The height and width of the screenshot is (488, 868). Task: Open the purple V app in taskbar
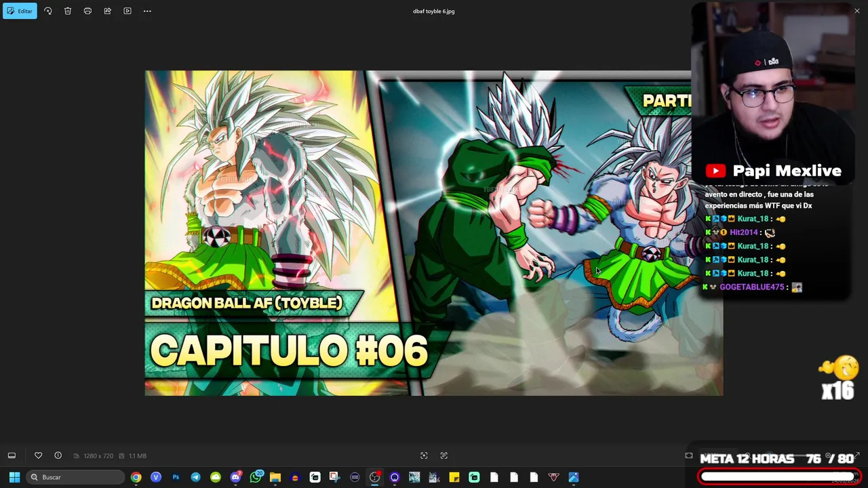click(156, 477)
